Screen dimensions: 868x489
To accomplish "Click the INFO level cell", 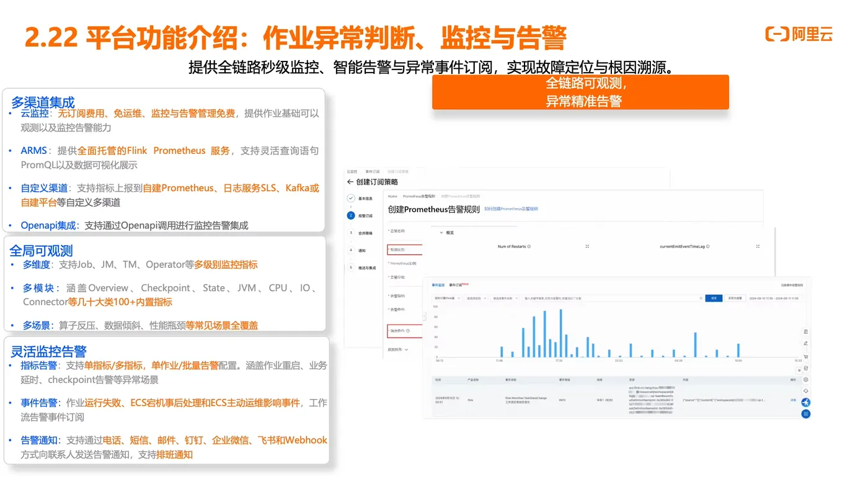I will coord(562,400).
